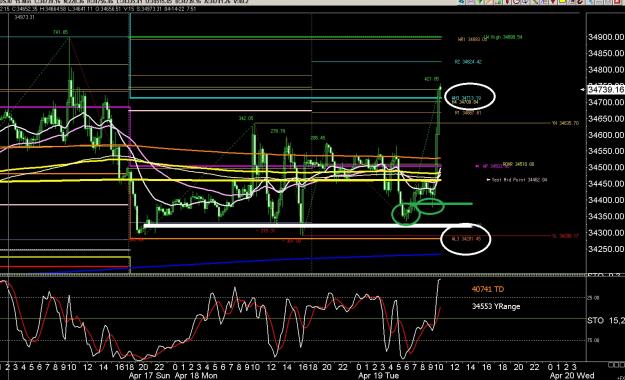Select the R2 34824.42 pivot label

[468, 62]
